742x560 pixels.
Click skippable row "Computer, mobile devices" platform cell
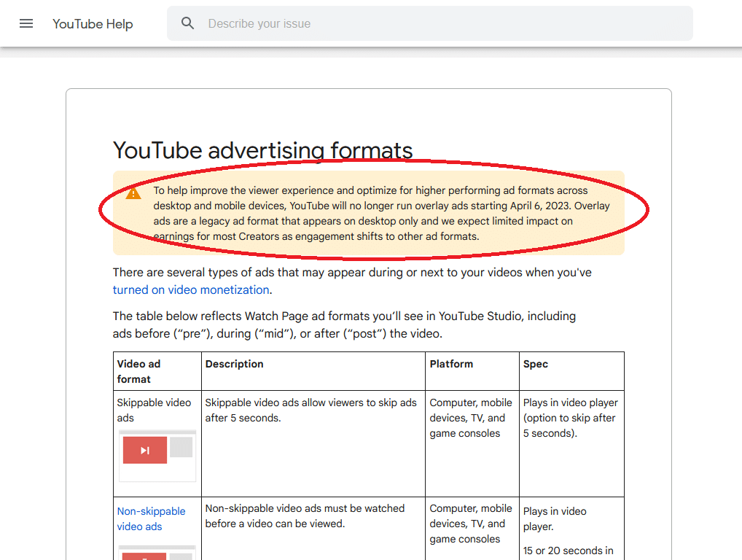click(471, 418)
